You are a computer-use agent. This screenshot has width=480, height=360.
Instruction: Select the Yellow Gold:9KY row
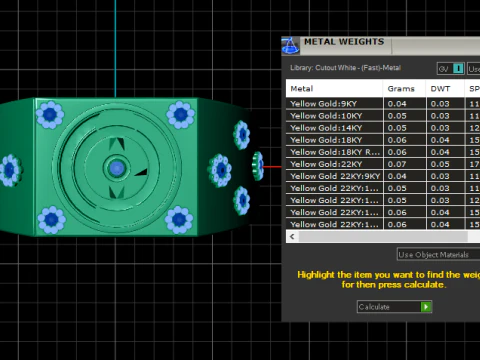pos(383,104)
